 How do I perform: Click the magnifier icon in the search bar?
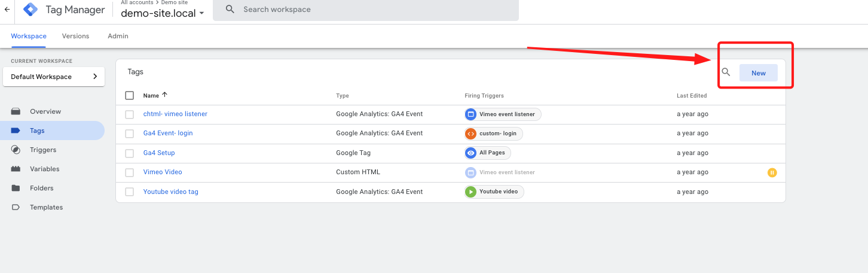click(x=230, y=10)
